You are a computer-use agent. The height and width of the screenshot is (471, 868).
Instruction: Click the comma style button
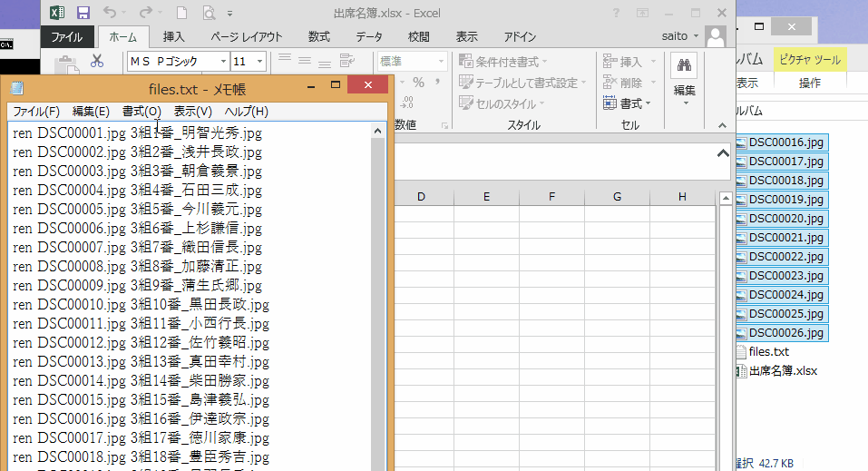click(x=437, y=83)
